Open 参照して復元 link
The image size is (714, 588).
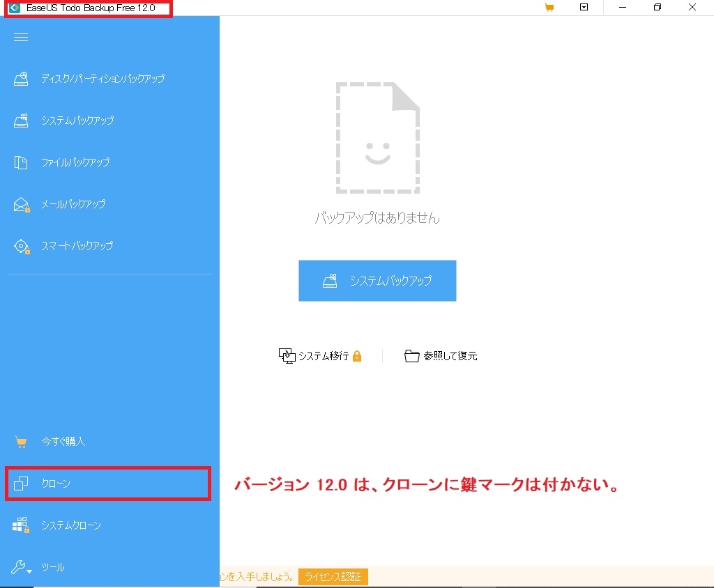click(x=450, y=356)
